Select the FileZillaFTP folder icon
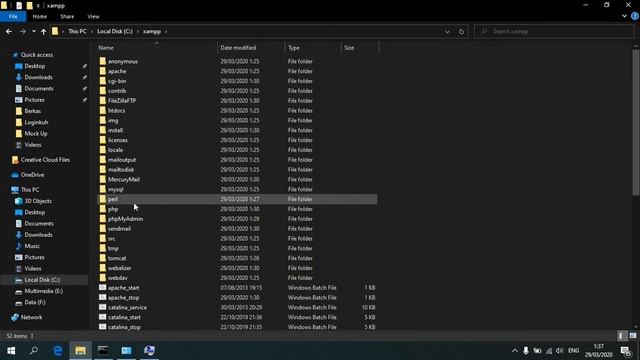Screen dimensions: 640x360 [x=102, y=100]
